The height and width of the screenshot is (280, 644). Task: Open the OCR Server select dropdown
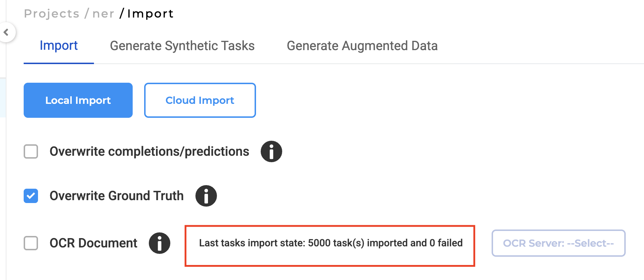(558, 243)
